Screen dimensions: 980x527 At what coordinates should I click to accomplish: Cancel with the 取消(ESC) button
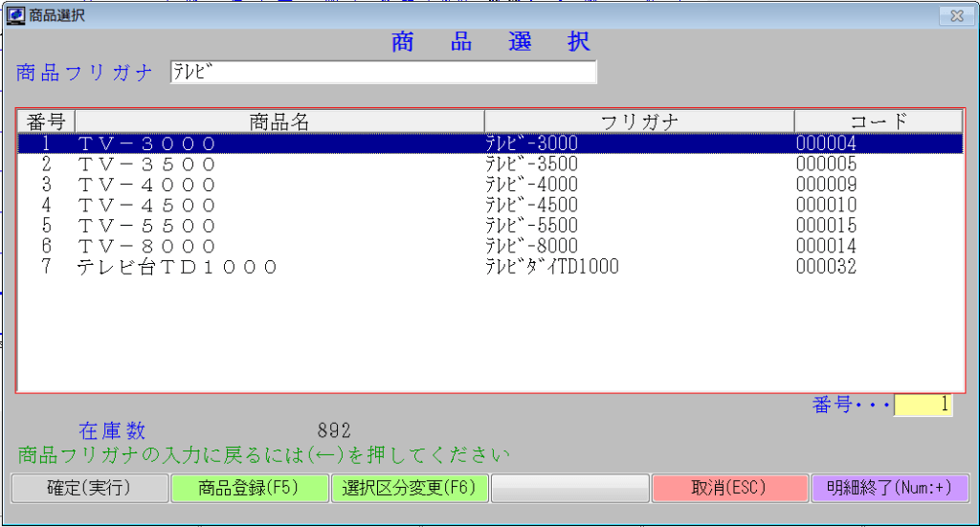[x=729, y=489]
